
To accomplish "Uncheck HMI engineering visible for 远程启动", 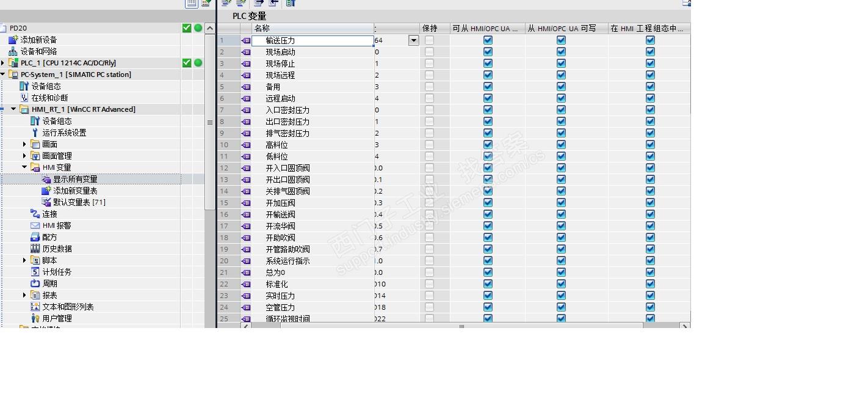I will point(650,98).
